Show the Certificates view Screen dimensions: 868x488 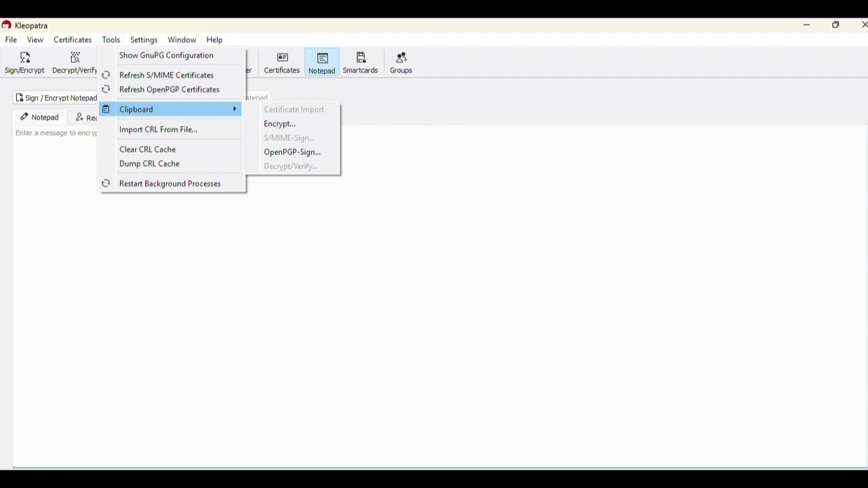pyautogui.click(x=282, y=62)
